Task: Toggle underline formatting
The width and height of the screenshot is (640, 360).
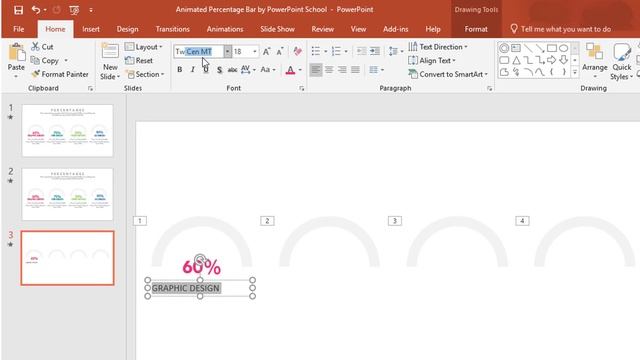Action: coord(206,70)
